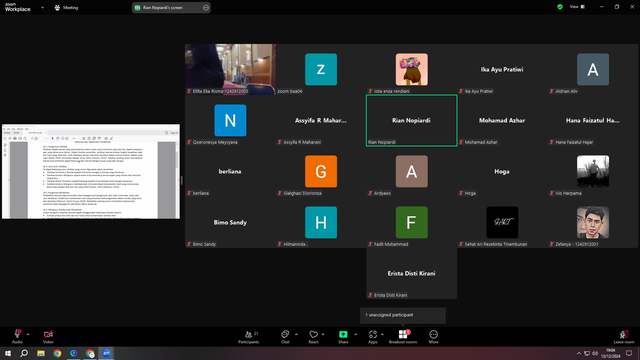
Task: Open the first Chrome taskbar icon
Action: tap(57, 353)
